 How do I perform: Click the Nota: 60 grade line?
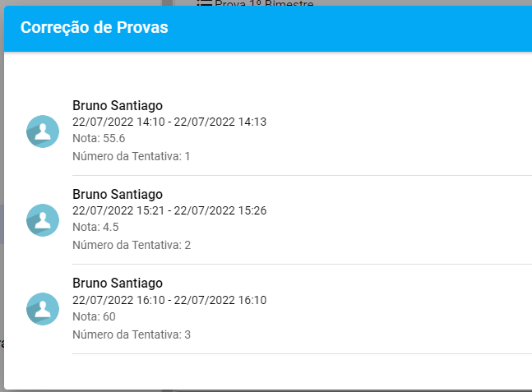pos(94,316)
